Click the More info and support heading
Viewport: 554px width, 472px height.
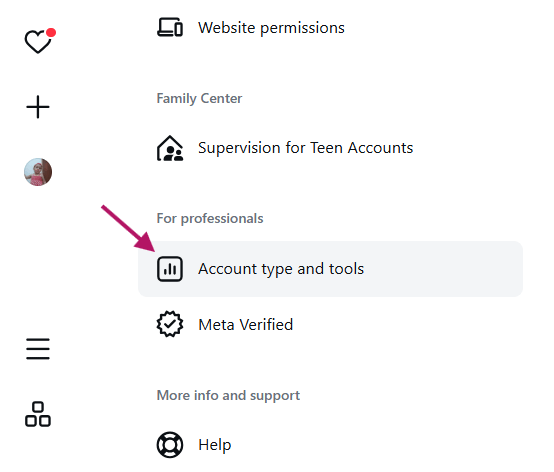click(228, 395)
